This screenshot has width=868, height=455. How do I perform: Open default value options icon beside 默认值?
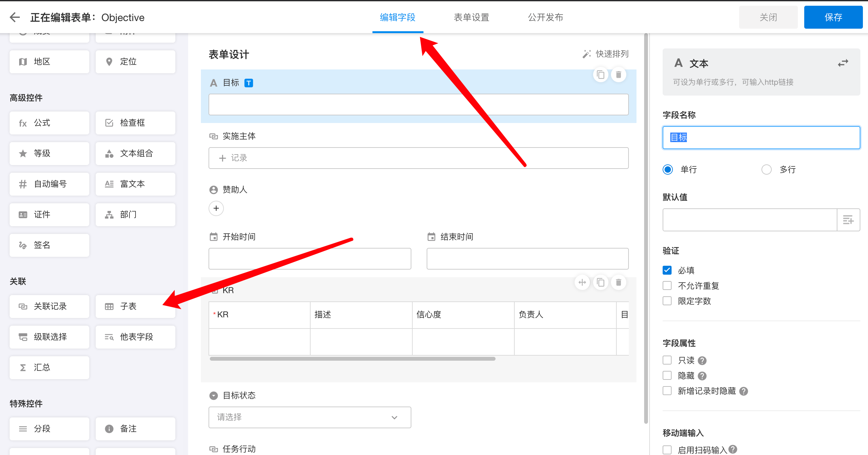[848, 220]
